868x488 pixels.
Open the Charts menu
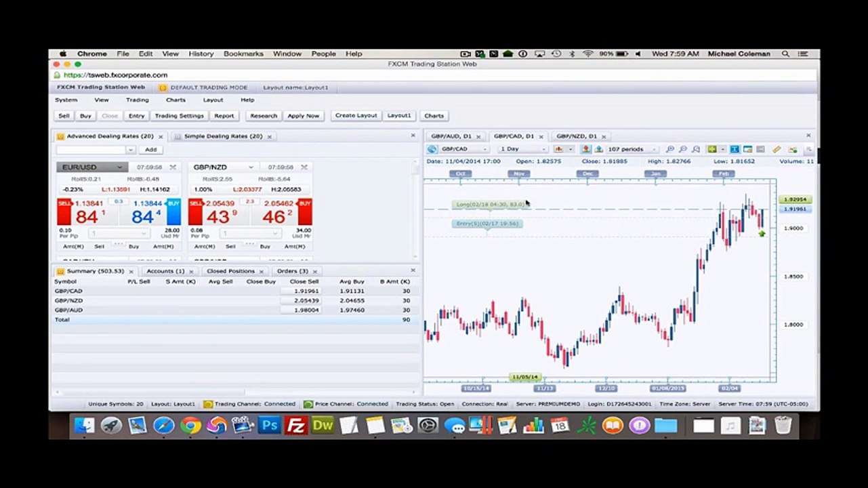pos(175,100)
